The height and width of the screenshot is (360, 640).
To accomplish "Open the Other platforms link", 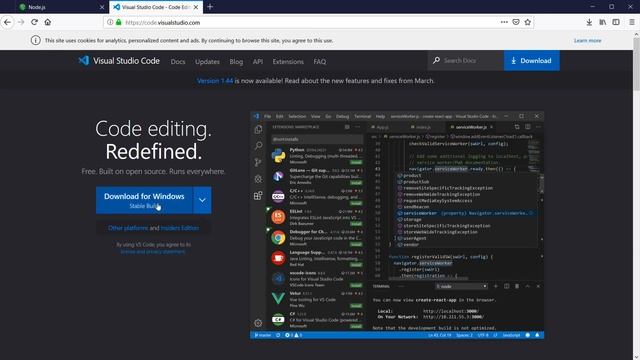I will pos(128,228).
